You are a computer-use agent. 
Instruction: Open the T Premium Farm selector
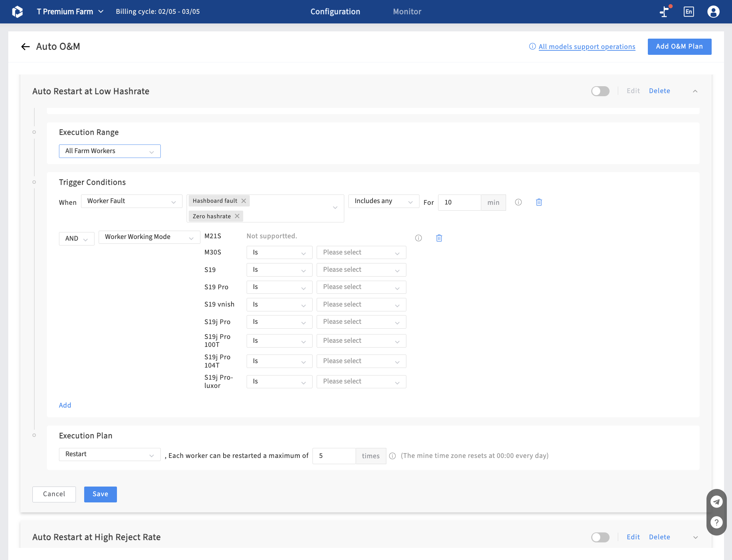coord(70,12)
